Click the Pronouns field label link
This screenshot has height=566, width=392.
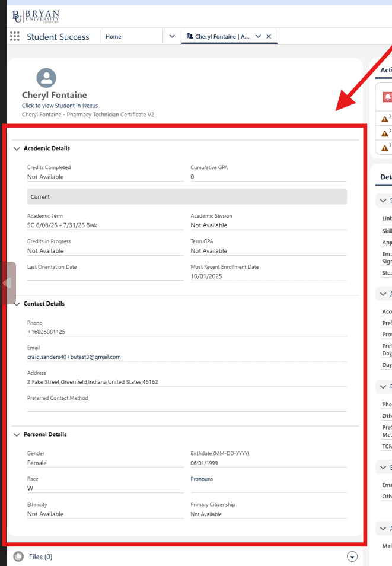(202, 479)
